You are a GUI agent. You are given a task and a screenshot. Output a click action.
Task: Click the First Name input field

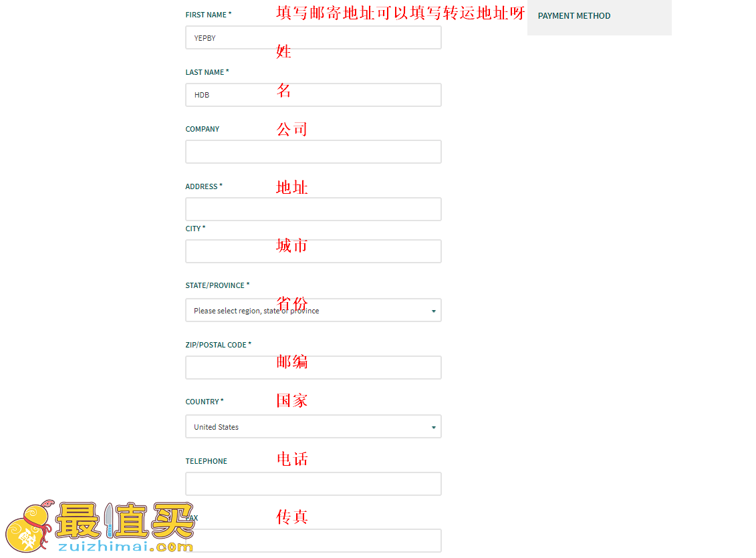click(313, 37)
